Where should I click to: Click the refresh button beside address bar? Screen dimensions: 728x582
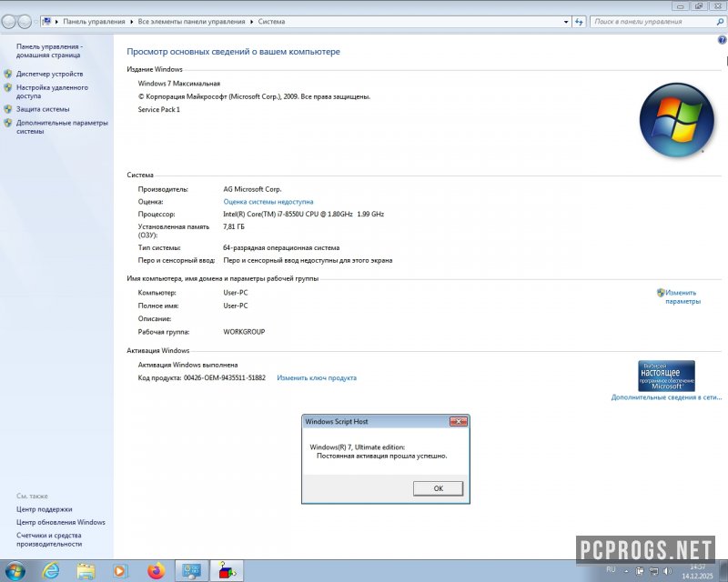click(579, 22)
